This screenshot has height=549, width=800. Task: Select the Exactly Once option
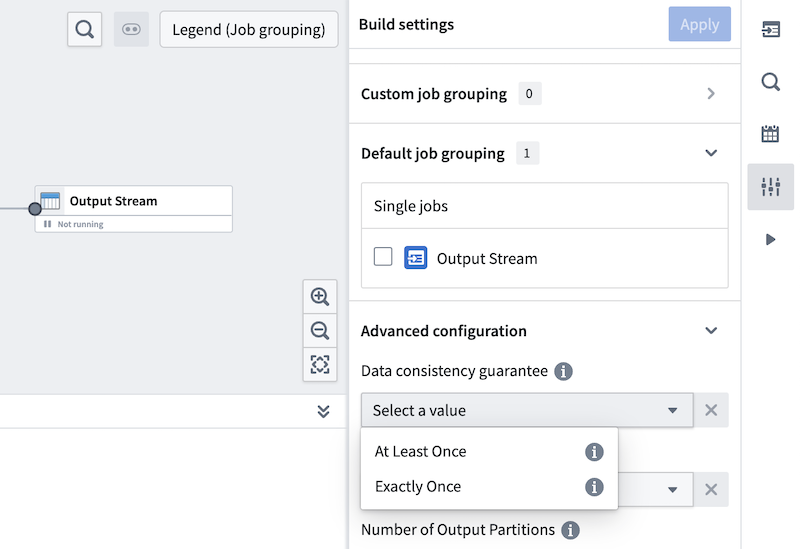pos(418,486)
